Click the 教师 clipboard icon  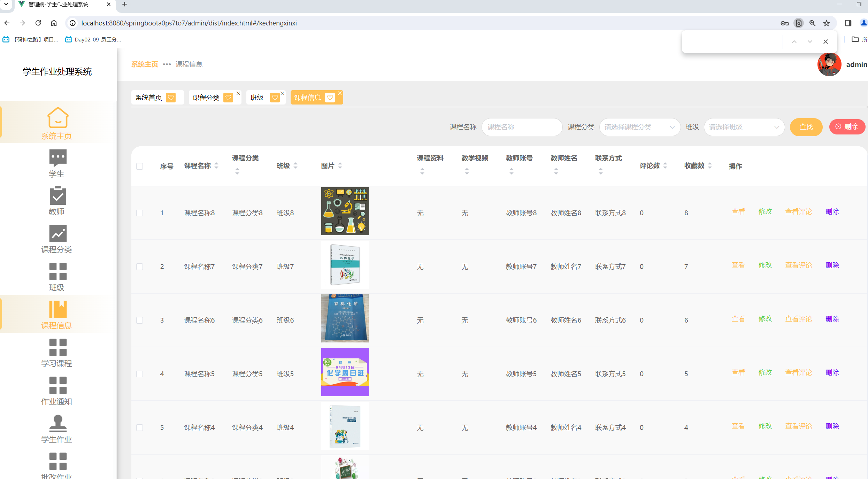click(x=57, y=195)
